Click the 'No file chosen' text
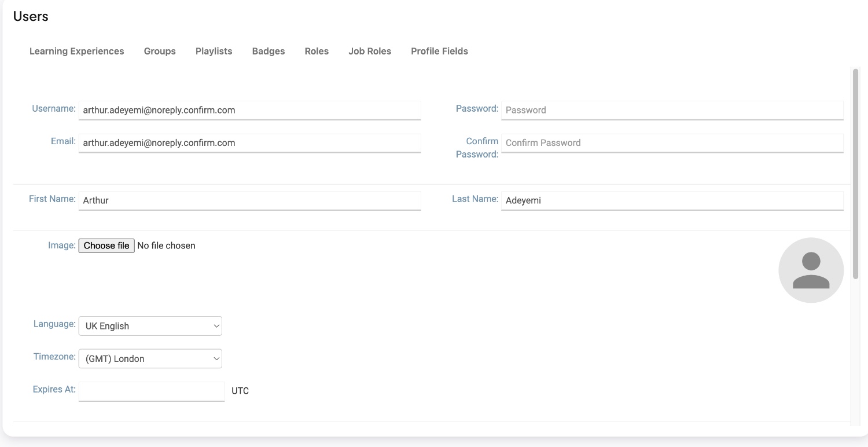 166,246
